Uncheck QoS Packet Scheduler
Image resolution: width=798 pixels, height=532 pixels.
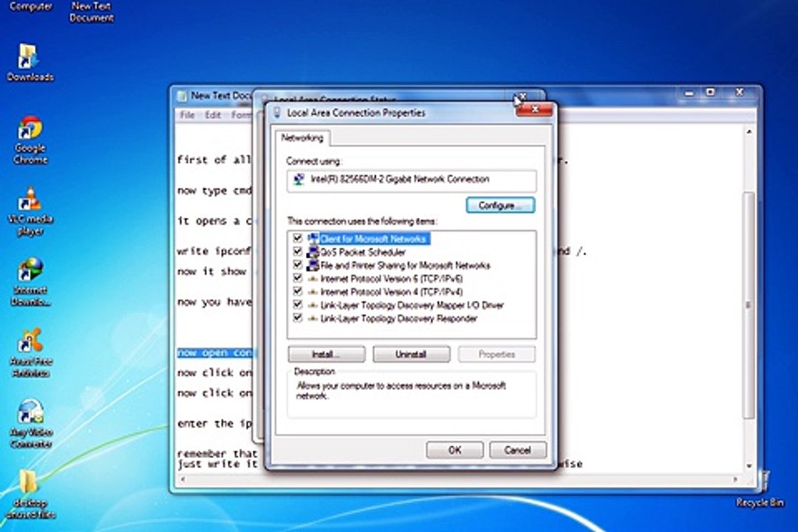click(298, 251)
